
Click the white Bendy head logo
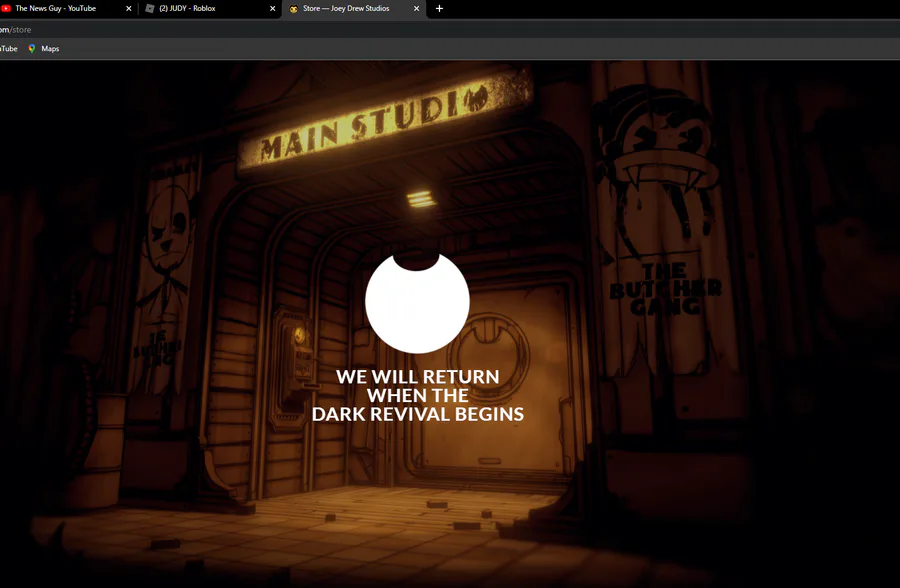click(x=417, y=303)
